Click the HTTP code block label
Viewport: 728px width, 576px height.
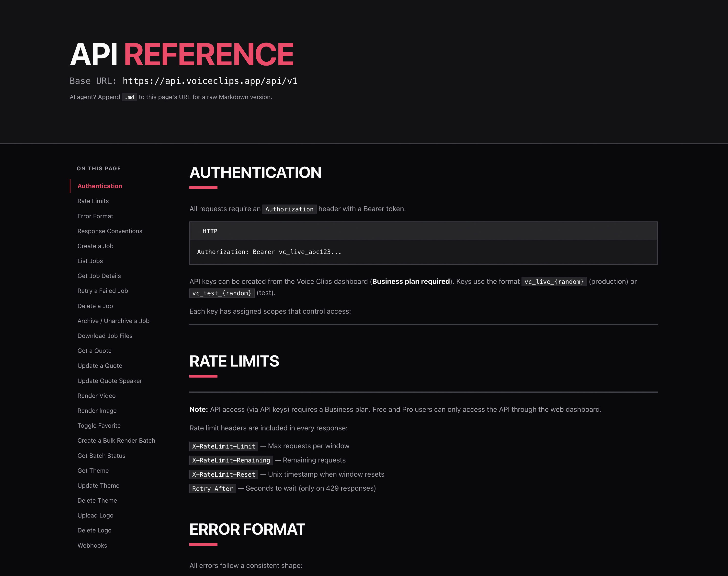click(x=210, y=231)
